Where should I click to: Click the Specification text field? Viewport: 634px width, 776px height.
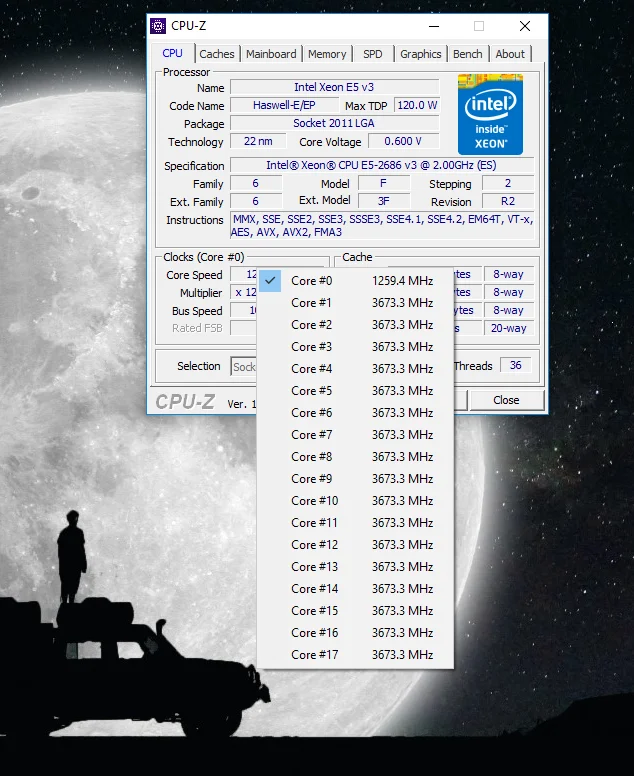381,166
